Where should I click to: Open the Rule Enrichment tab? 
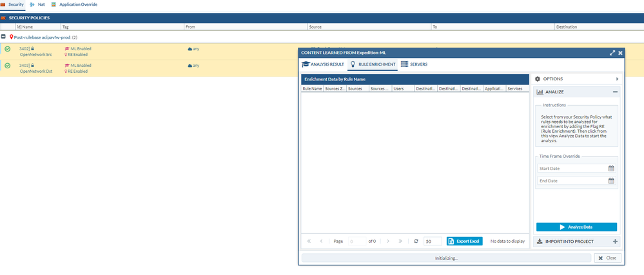(x=373, y=64)
